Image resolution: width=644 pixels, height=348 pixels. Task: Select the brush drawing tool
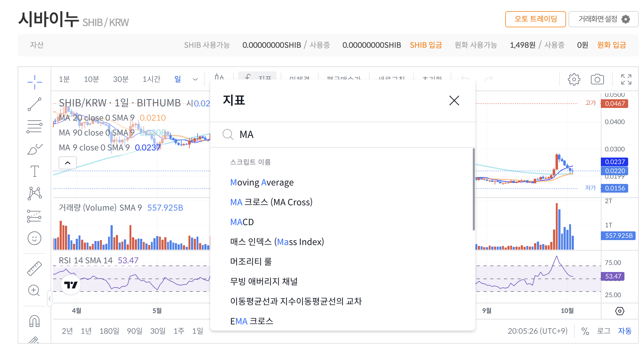click(34, 149)
